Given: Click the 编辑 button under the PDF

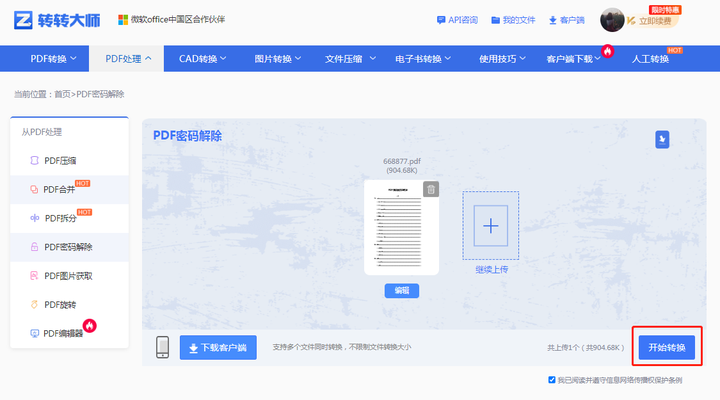Looking at the screenshot, I should tap(402, 290).
